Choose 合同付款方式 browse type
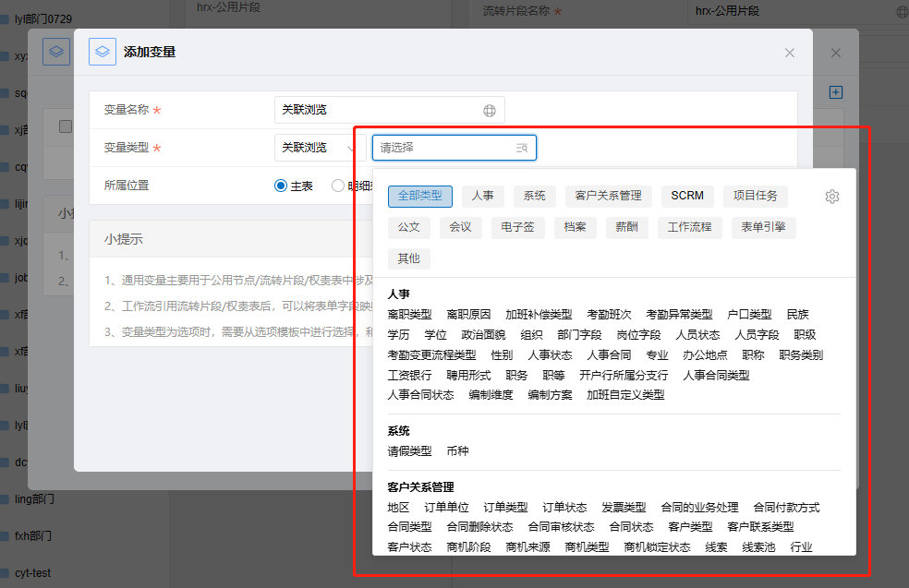 786,508
